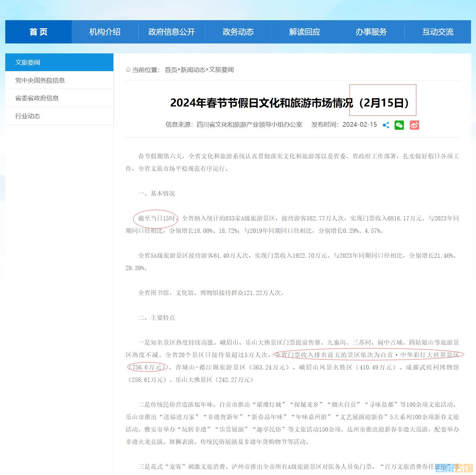
Task: Navigate to 办事服务 in the top menu
Action: (371, 32)
